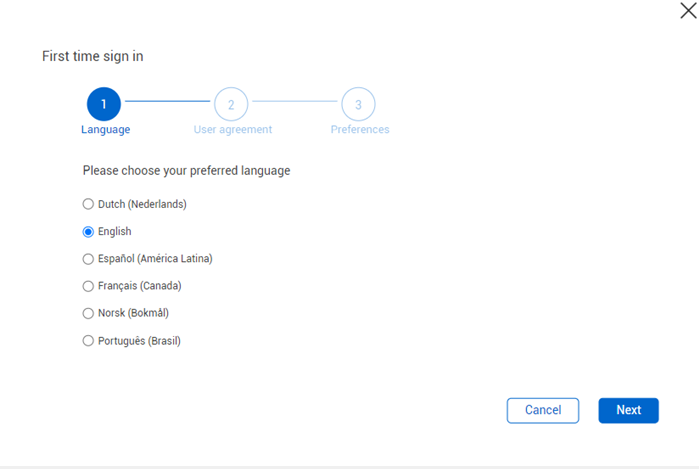
Task: Click the Português (Brasil) label text
Action: (x=139, y=341)
